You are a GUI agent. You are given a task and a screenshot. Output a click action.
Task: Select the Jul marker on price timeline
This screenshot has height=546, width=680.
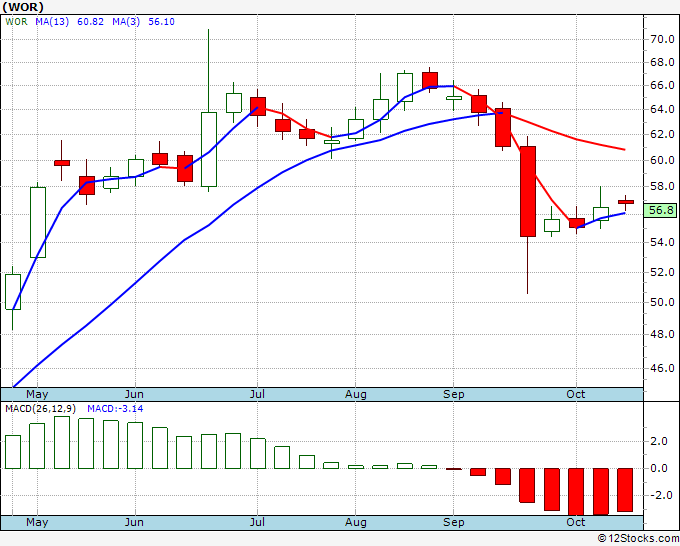[257, 394]
